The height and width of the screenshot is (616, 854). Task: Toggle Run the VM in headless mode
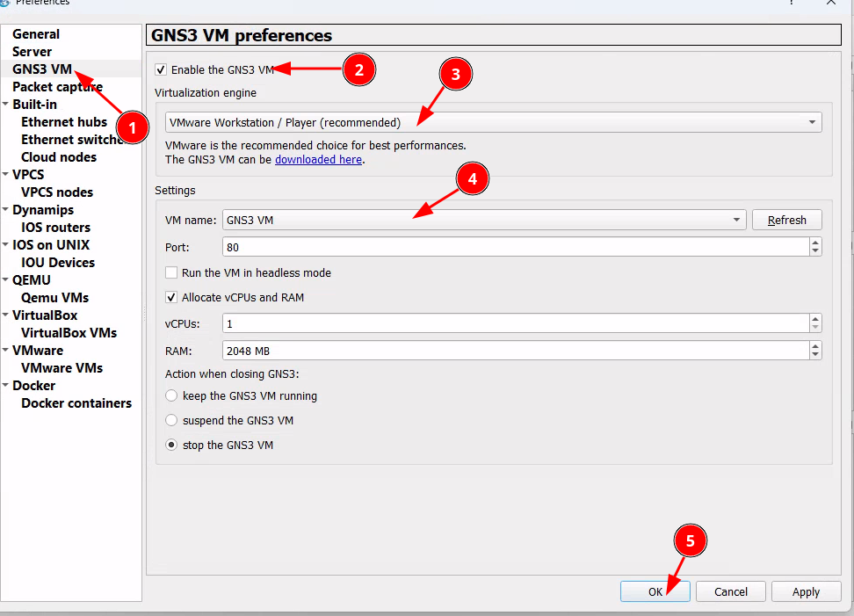click(171, 273)
